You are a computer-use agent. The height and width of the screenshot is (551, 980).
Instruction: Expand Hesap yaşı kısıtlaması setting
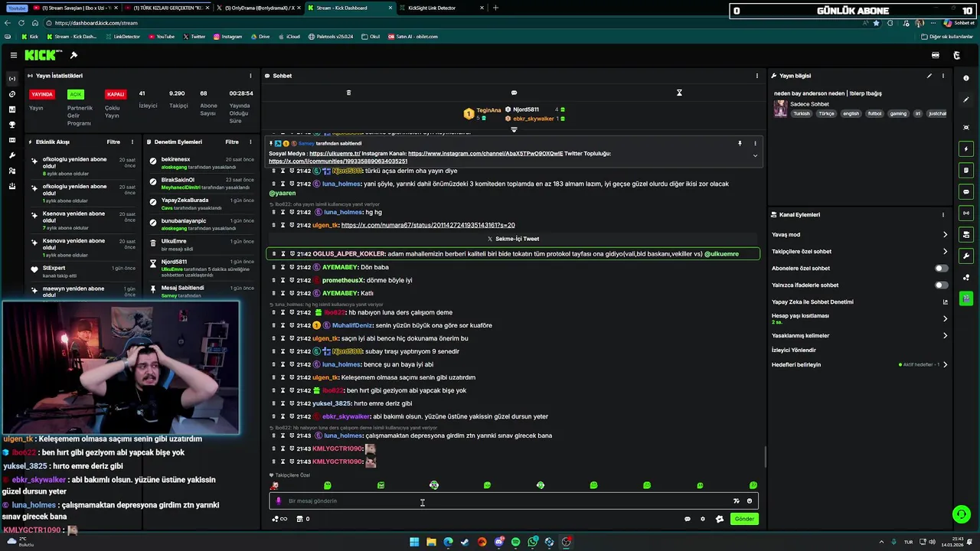point(945,318)
